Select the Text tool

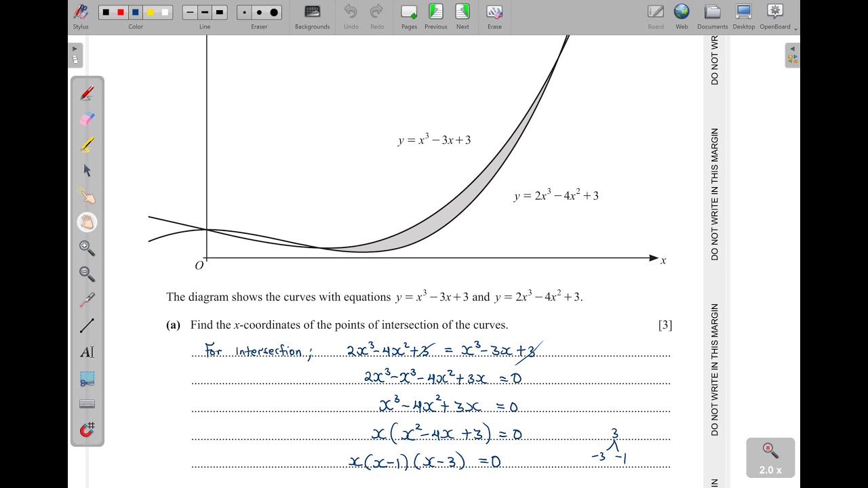click(87, 352)
